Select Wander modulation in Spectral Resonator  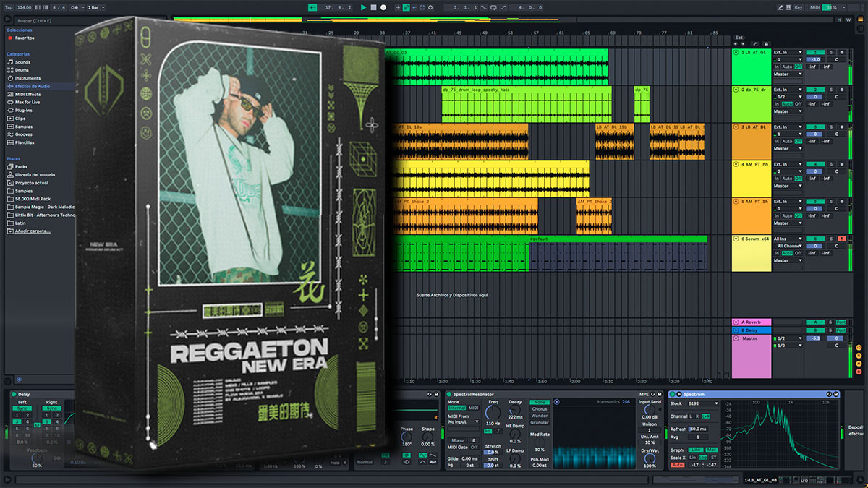[x=540, y=416]
